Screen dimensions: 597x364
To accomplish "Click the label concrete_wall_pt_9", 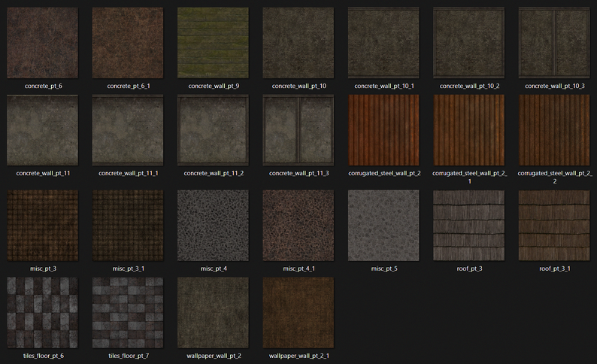I will click(214, 86).
